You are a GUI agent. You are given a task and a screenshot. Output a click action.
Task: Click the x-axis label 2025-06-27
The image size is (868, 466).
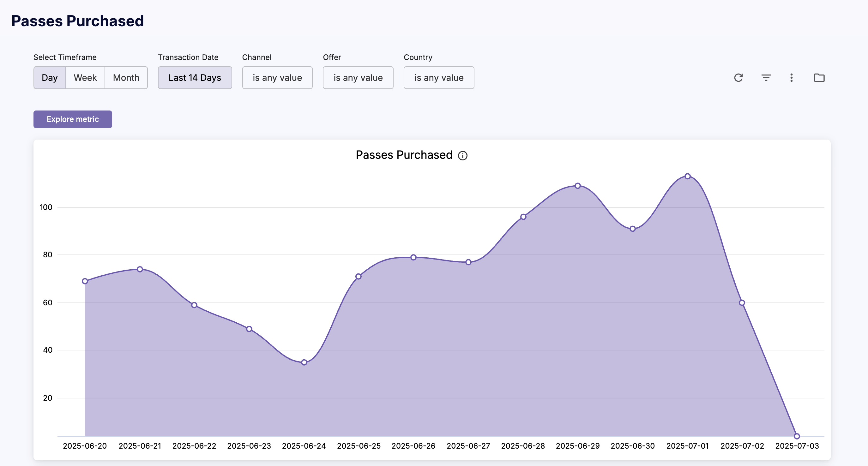(x=468, y=446)
